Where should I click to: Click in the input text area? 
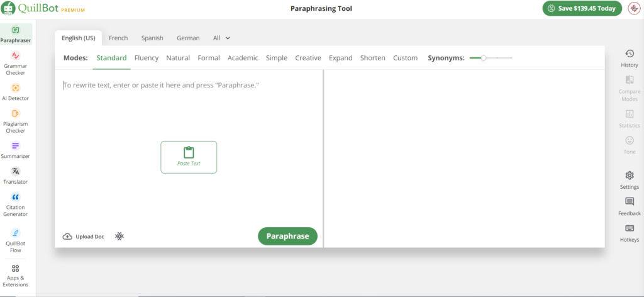[189, 148]
